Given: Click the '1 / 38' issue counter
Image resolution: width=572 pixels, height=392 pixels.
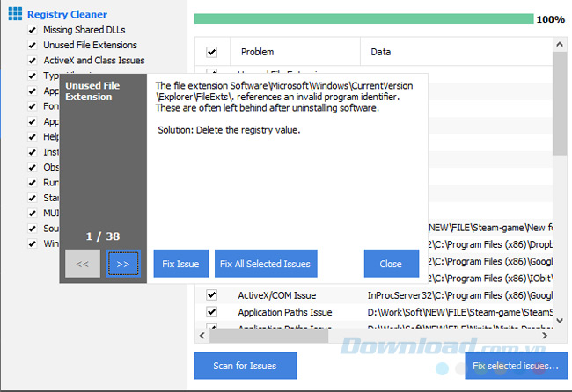Looking at the screenshot, I should click(103, 236).
